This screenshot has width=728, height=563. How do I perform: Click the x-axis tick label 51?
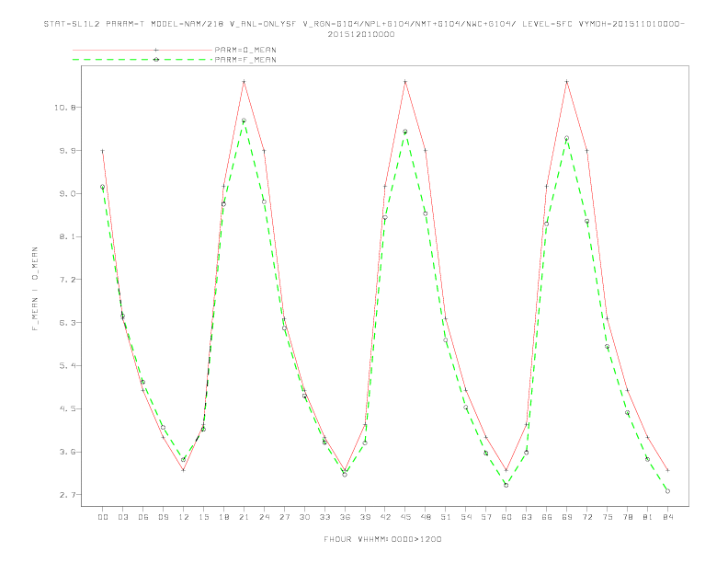(446, 517)
